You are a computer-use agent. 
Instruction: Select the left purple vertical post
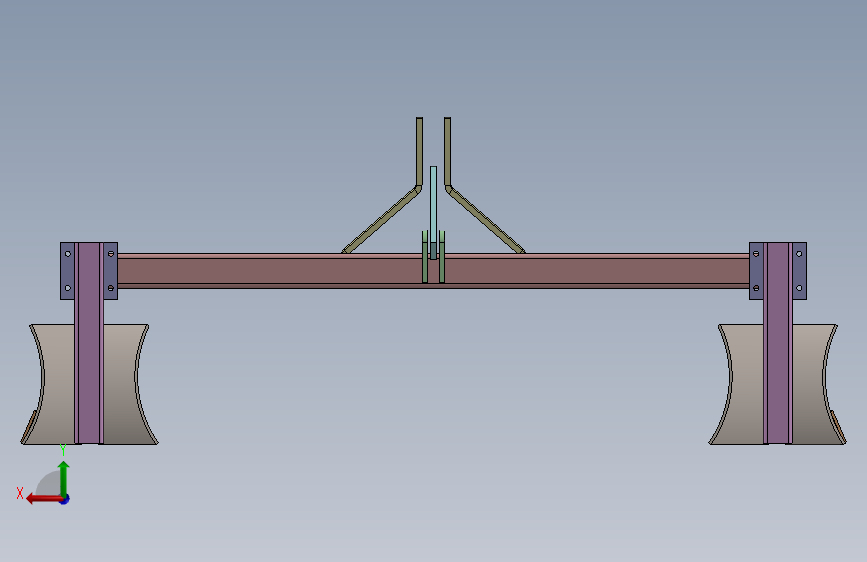point(89,343)
